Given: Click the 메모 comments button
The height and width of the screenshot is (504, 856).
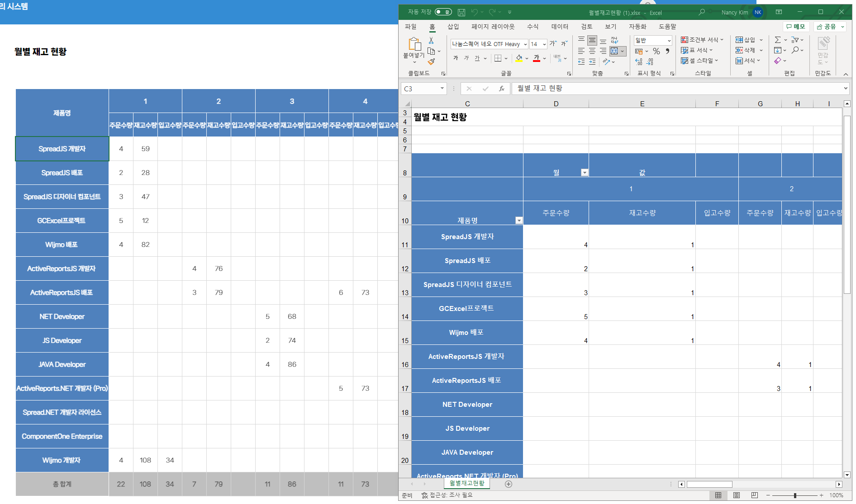Looking at the screenshot, I should [x=796, y=27].
